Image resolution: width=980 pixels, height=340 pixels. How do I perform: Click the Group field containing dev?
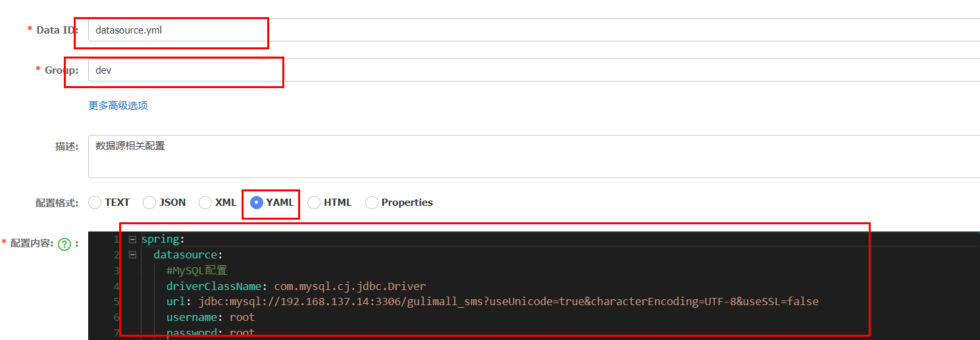point(534,70)
